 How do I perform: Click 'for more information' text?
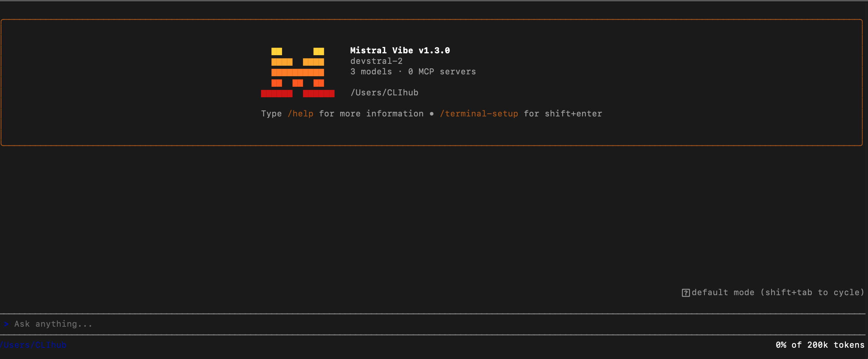371,114
